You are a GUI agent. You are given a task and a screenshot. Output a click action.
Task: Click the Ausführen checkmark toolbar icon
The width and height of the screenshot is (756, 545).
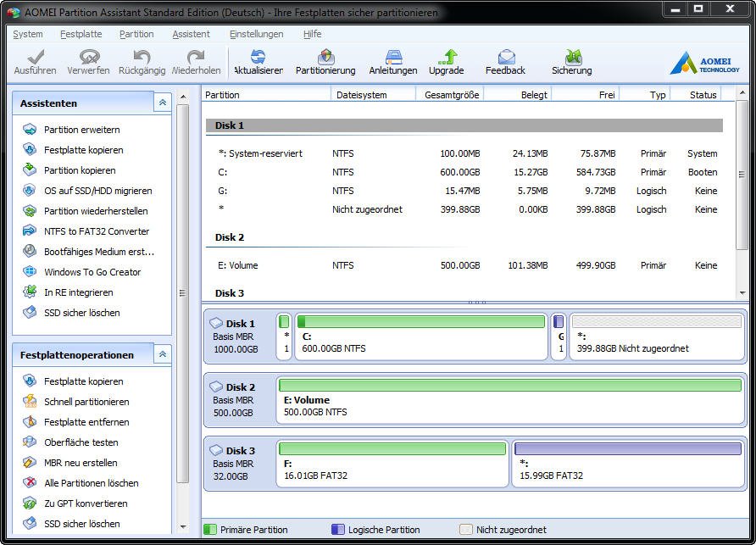click(x=36, y=58)
